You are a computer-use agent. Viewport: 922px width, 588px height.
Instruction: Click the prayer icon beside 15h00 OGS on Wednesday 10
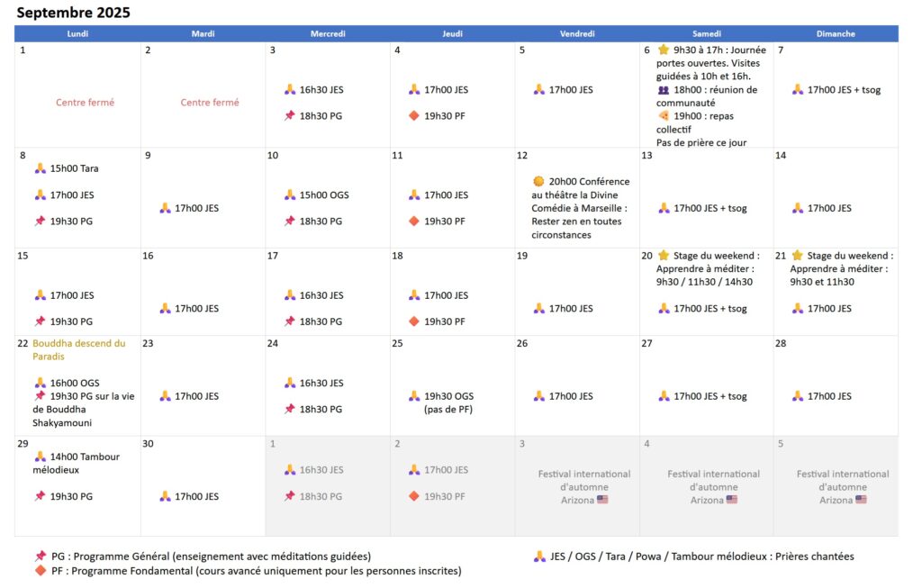point(289,194)
